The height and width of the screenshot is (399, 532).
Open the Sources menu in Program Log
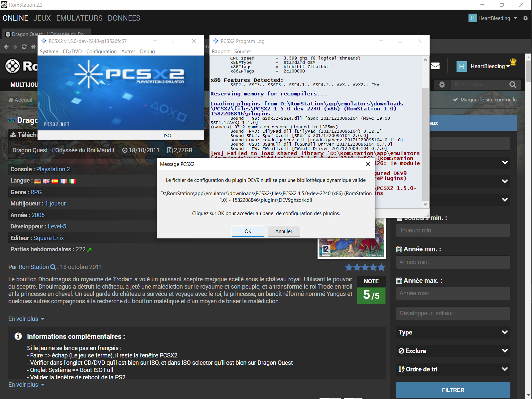[243, 52]
